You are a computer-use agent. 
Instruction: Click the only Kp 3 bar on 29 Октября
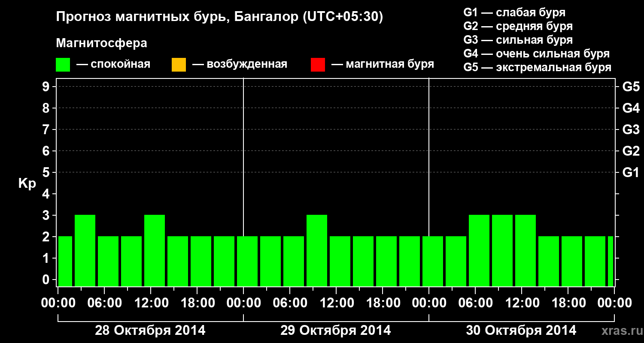click(x=317, y=250)
